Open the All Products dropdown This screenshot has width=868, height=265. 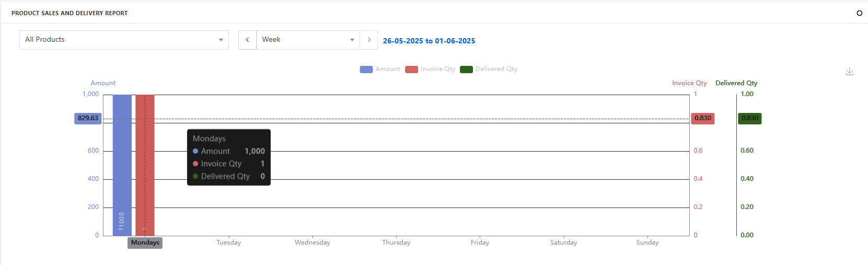pyautogui.click(x=123, y=40)
